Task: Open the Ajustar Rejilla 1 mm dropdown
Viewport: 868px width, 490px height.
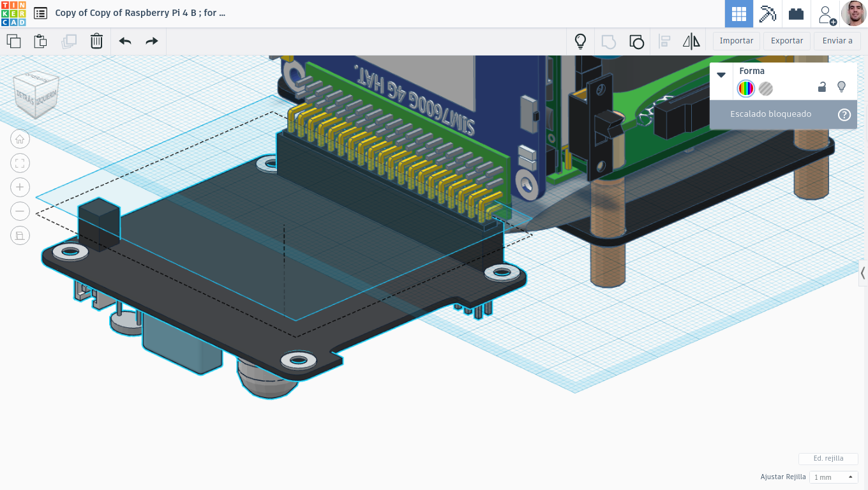Action: pos(834,477)
